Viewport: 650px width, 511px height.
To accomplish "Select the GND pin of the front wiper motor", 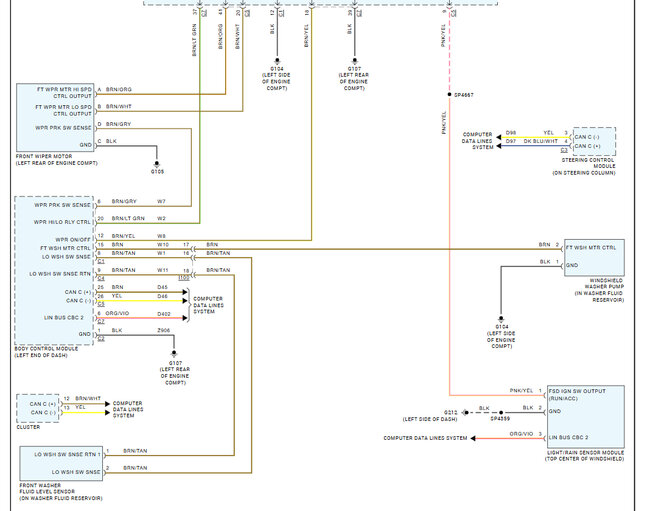I will pos(85,145).
